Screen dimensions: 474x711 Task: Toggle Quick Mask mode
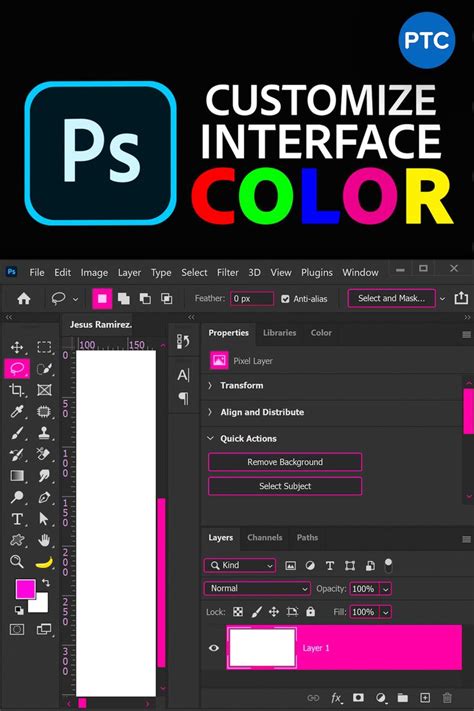point(17,629)
